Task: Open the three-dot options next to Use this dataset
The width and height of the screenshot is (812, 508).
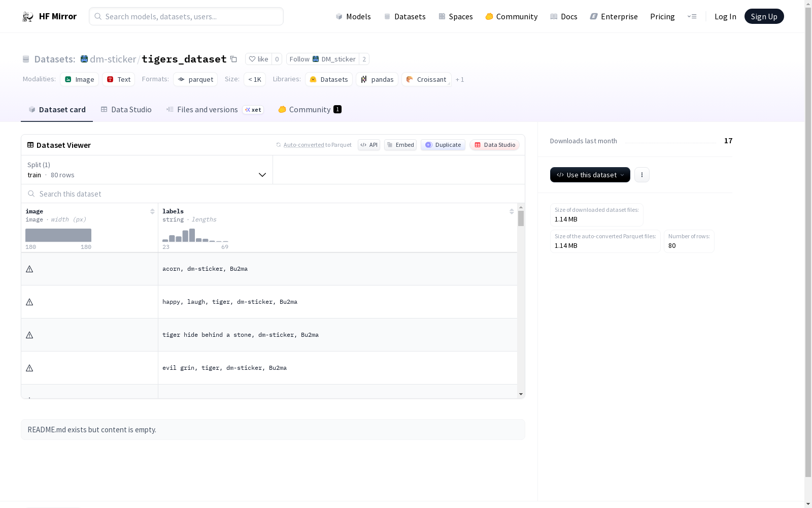Action: tap(642, 175)
